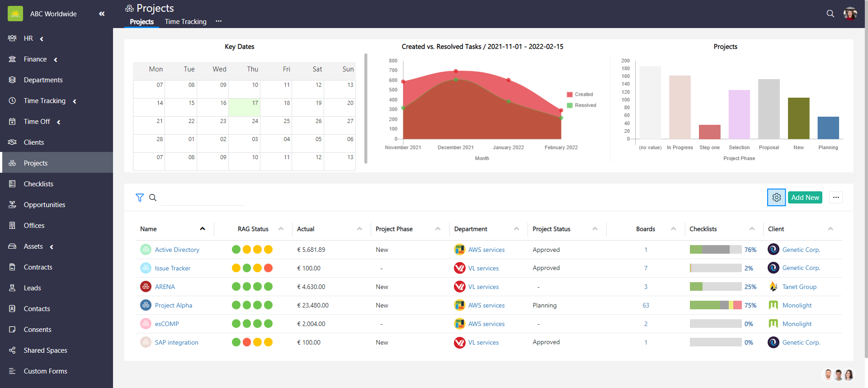
Task: Open the Active Directory project link
Action: (177, 250)
